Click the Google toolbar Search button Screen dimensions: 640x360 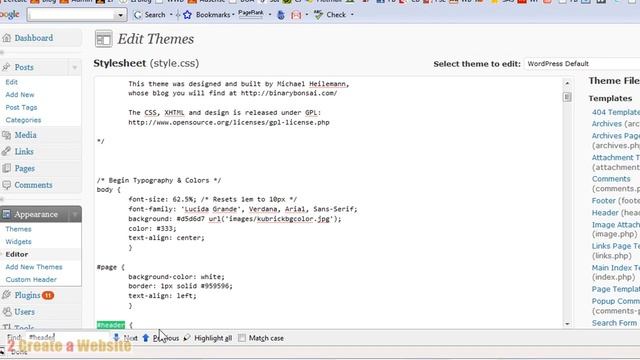click(149, 15)
